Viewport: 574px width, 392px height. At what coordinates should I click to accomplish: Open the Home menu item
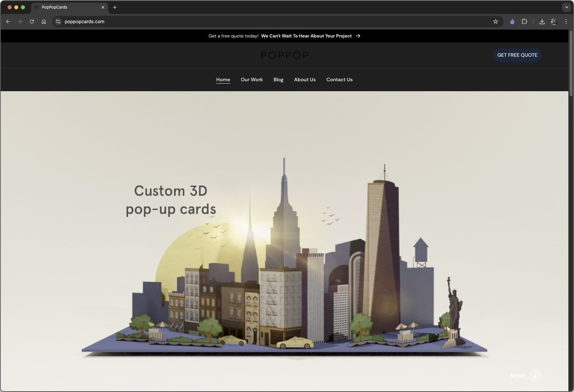pos(223,80)
